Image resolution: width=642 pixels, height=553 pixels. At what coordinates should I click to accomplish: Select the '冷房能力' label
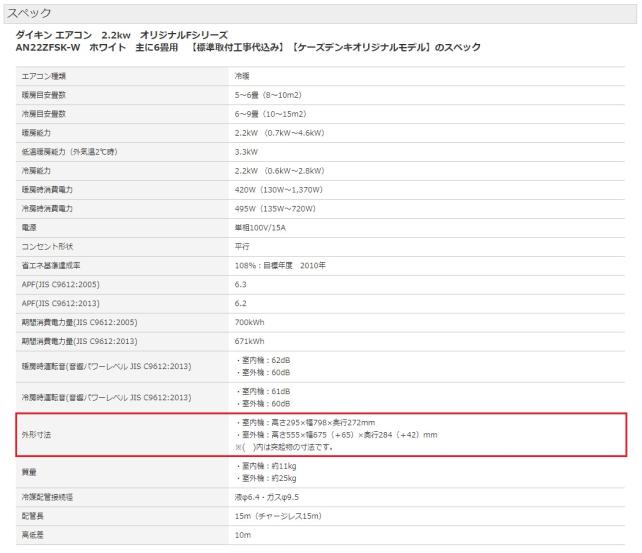36,171
